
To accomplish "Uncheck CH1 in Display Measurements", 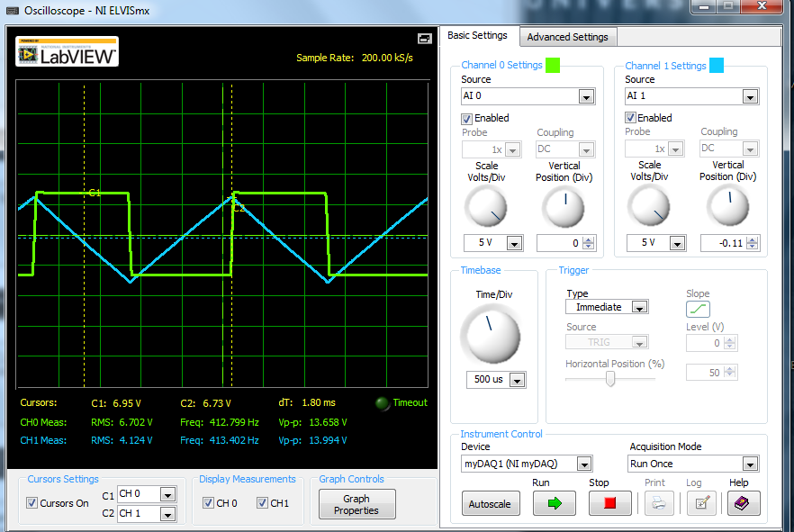I will tap(263, 503).
